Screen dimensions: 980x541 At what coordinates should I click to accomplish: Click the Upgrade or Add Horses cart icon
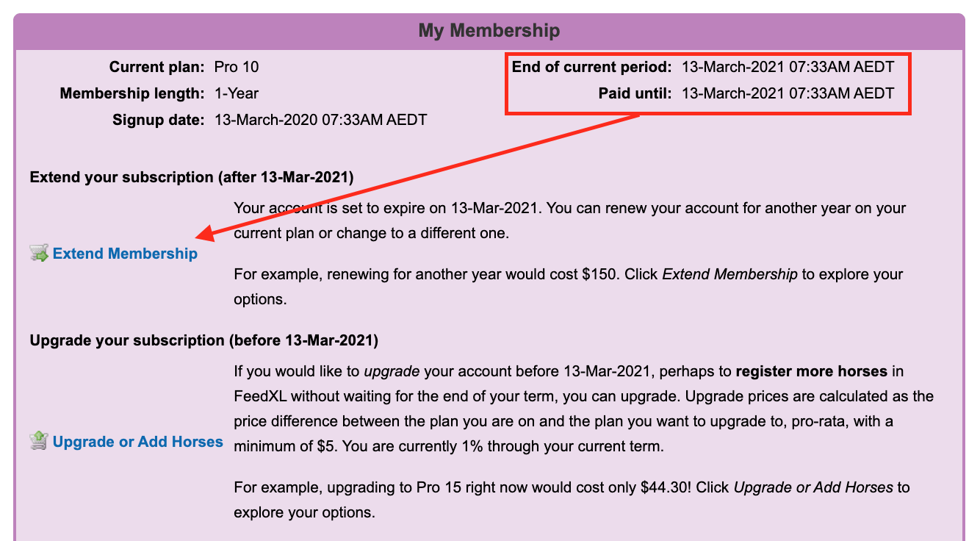[x=39, y=441]
